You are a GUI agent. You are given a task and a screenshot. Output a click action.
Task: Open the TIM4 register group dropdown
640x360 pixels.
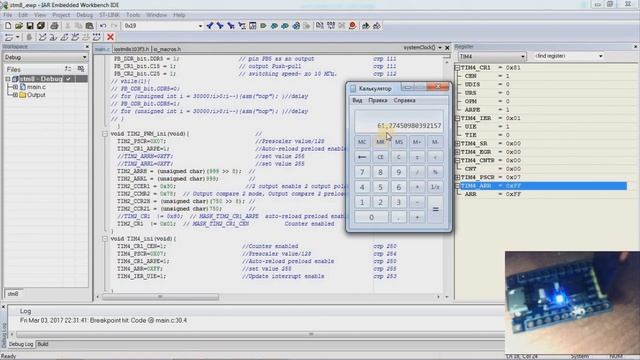522,56
